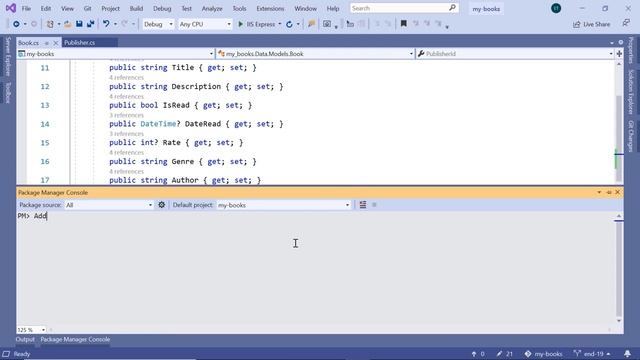Open Package Manager Console settings gear
The image size is (640, 360).
point(162,205)
